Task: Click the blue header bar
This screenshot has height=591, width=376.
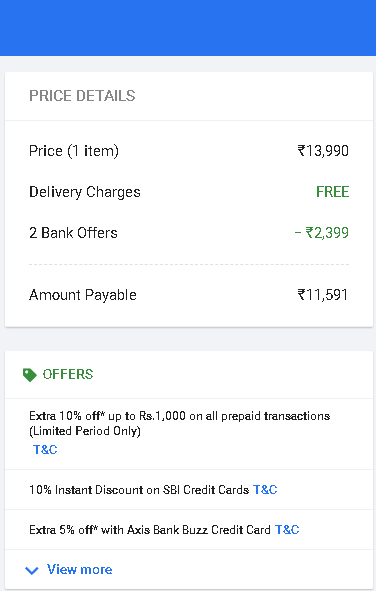Action: click(188, 28)
